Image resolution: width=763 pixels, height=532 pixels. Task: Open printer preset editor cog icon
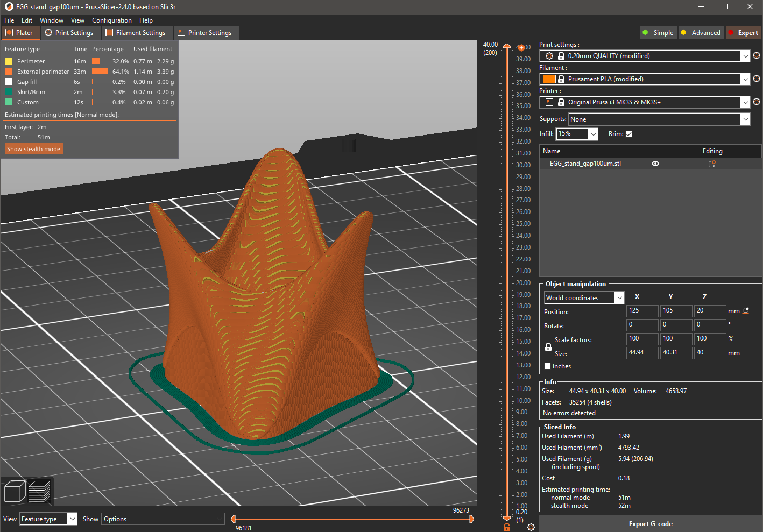pos(757,102)
